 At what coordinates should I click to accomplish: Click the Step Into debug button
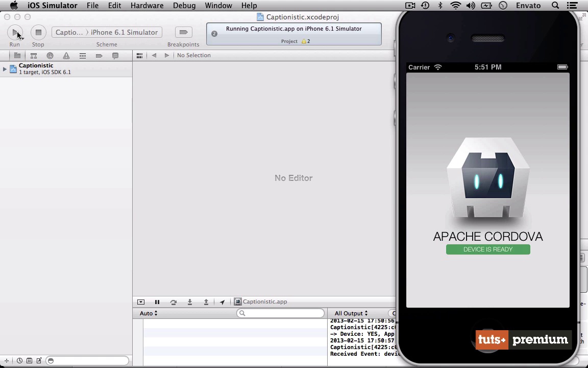(190, 302)
